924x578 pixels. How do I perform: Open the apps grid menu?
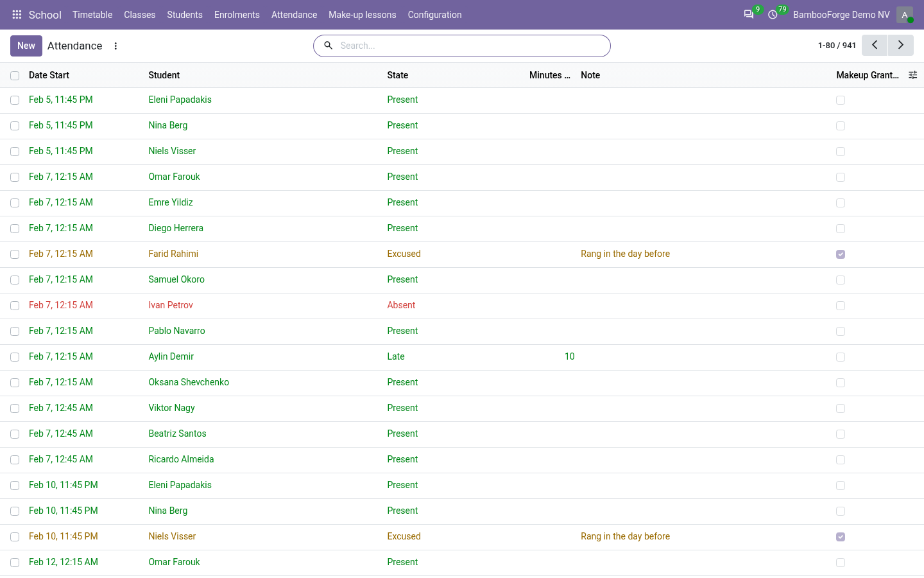pos(17,14)
